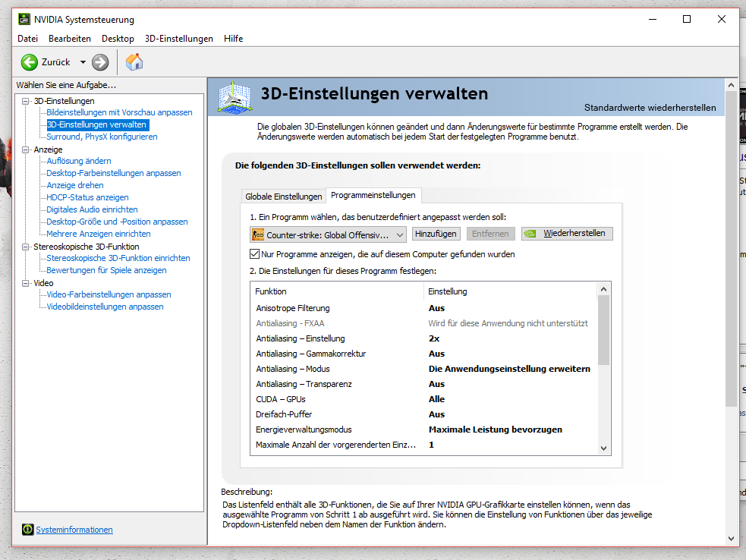The height and width of the screenshot is (560, 746).
Task: Open Digitales Audio einrichten
Action: point(92,209)
